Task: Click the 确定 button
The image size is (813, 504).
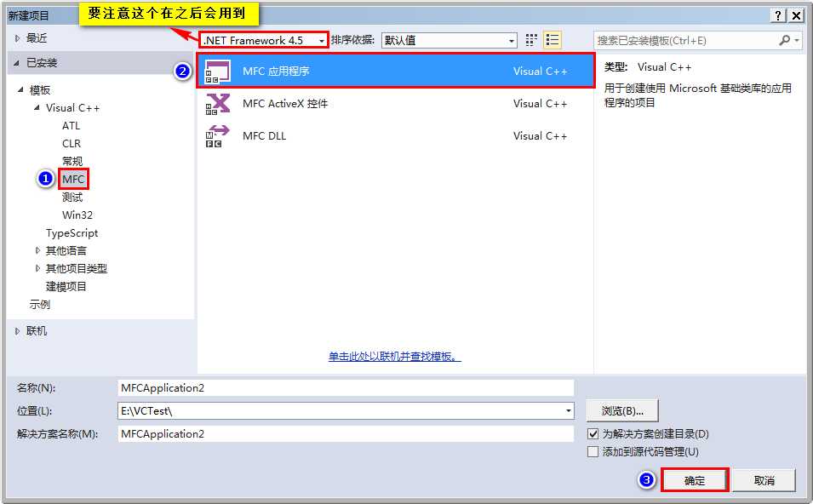Action: [695, 480]
